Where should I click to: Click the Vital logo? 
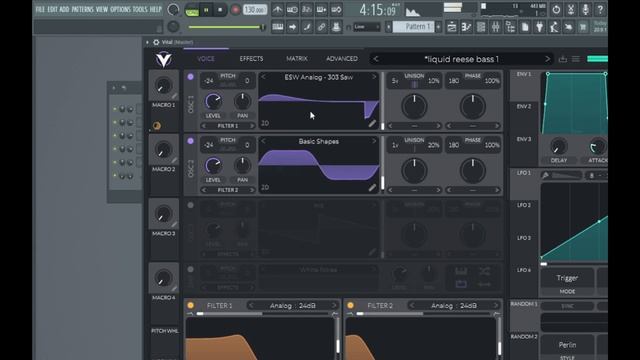coord(164,60)
